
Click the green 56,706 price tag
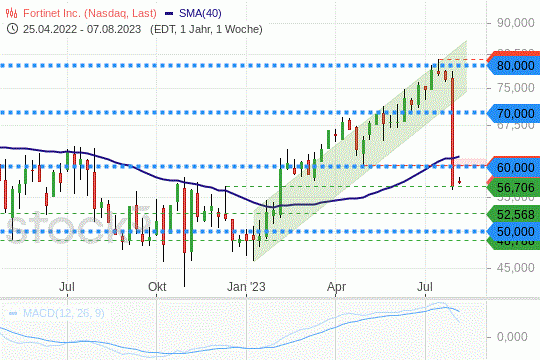(514, 188)
